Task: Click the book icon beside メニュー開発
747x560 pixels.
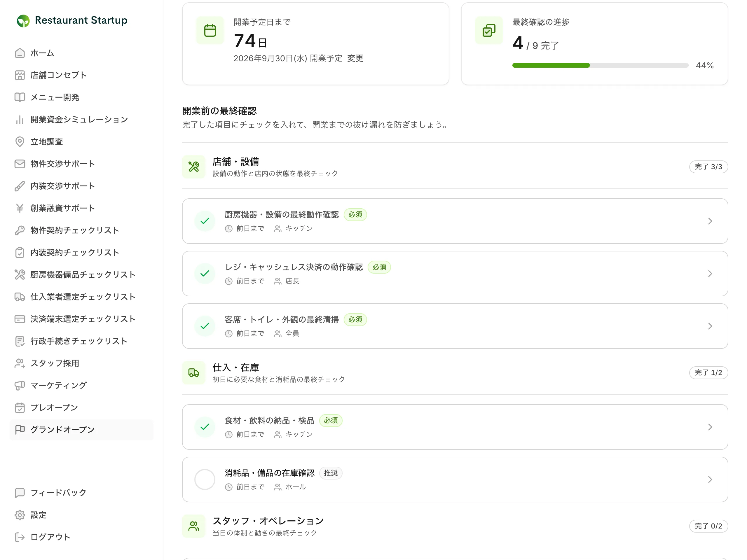Action: point(20,97)
